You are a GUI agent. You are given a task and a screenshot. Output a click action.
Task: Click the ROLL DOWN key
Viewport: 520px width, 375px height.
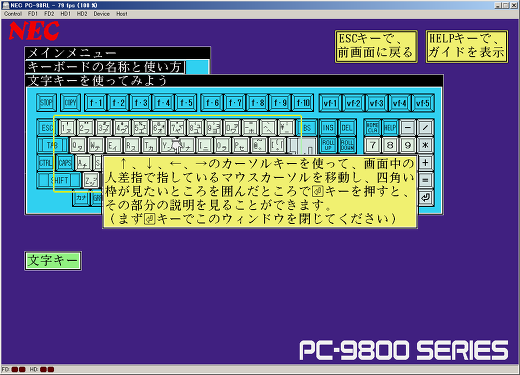coord(347,145)
